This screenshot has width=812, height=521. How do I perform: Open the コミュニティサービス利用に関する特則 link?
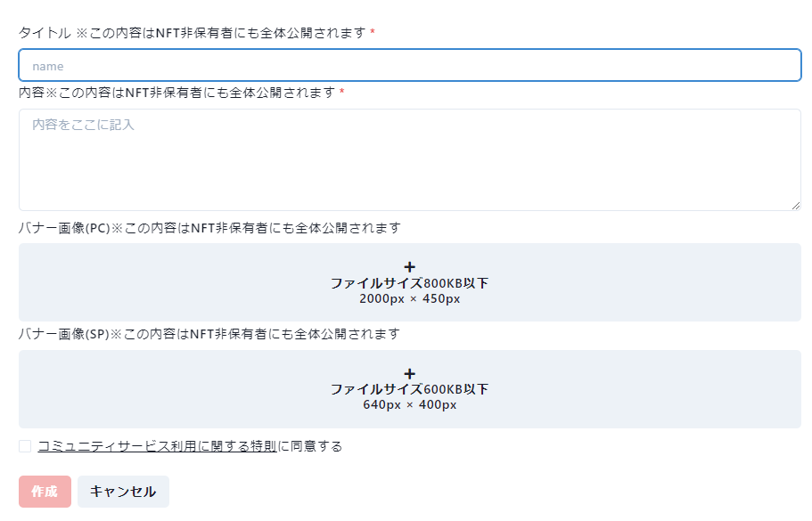tap(157, 446)
